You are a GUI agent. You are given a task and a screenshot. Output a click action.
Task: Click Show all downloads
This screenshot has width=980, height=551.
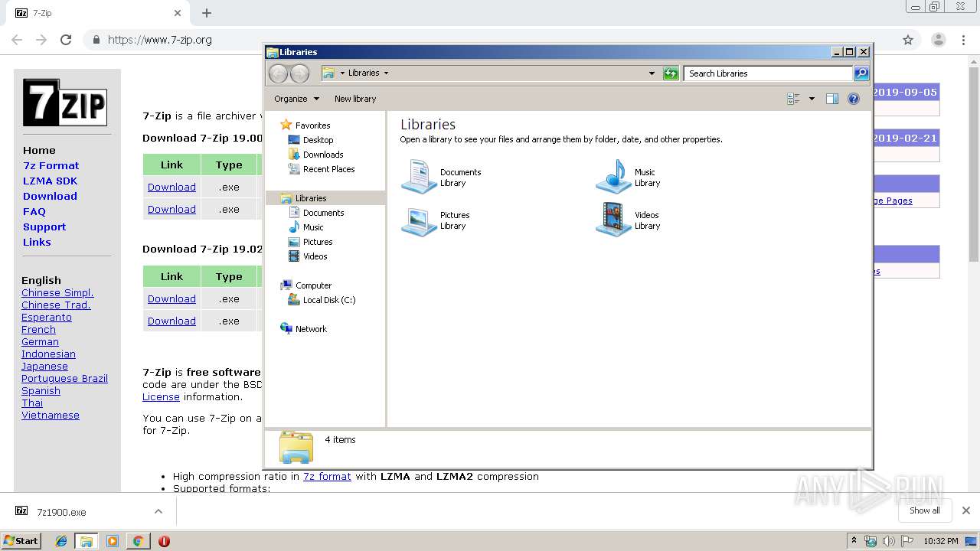click(x=924, y=510)
